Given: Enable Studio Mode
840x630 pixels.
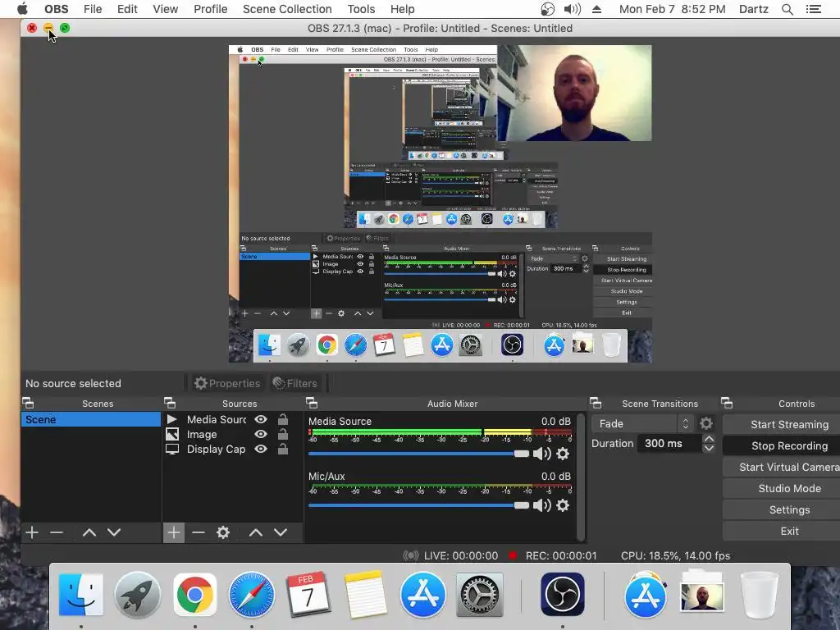Looking at the screenshot, I should (x=781, y=489).
